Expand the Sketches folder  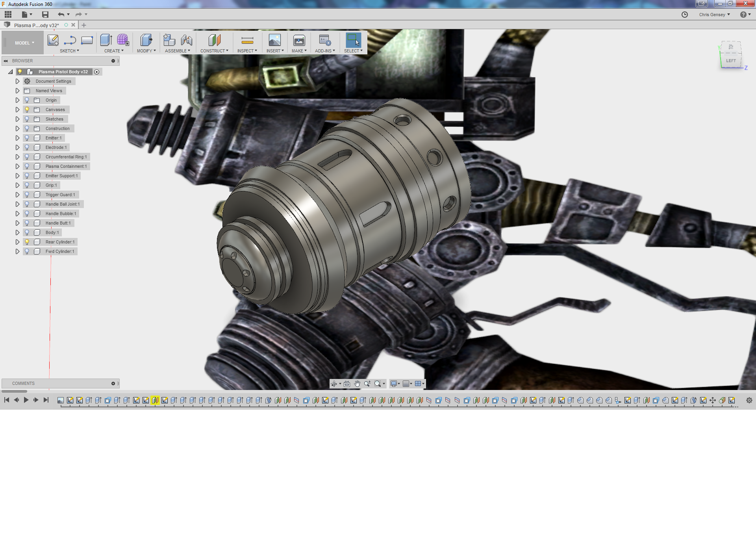[17, 119]
